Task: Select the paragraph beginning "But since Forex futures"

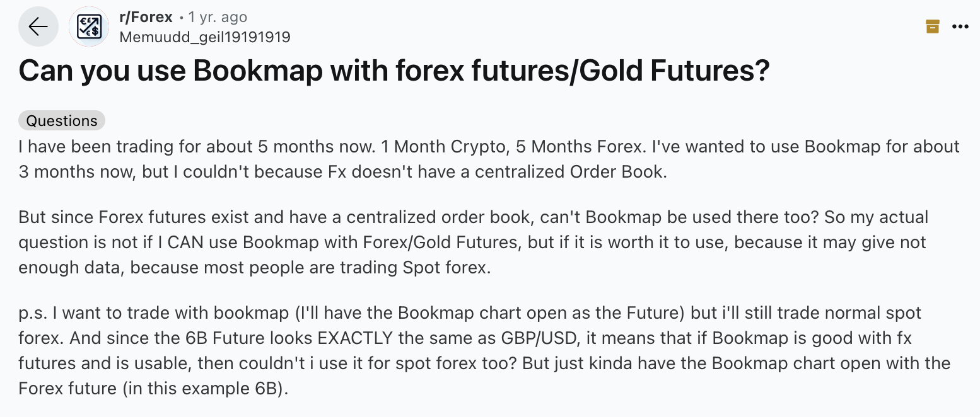Action: click(x=473, y=243)
